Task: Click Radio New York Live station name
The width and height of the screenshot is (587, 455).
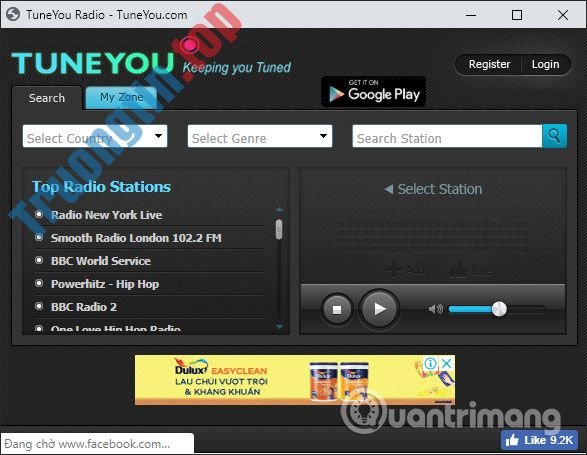Action: [106, 215]
